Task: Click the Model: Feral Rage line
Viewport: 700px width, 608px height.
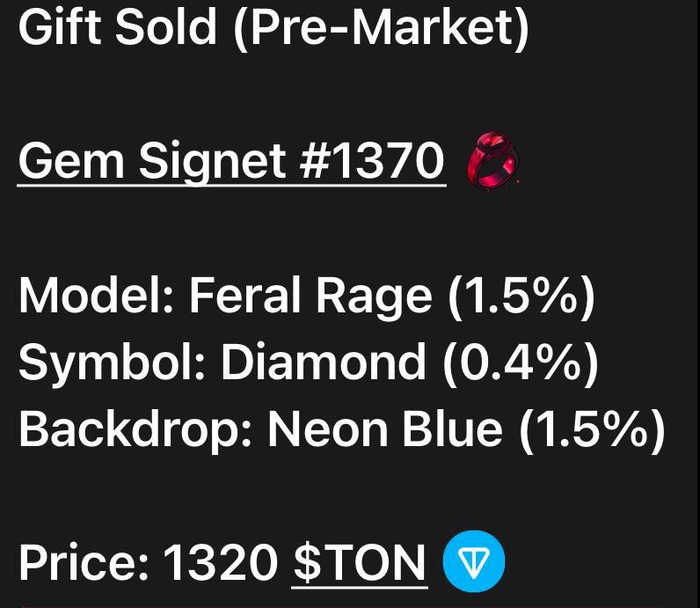Action: 307,297
